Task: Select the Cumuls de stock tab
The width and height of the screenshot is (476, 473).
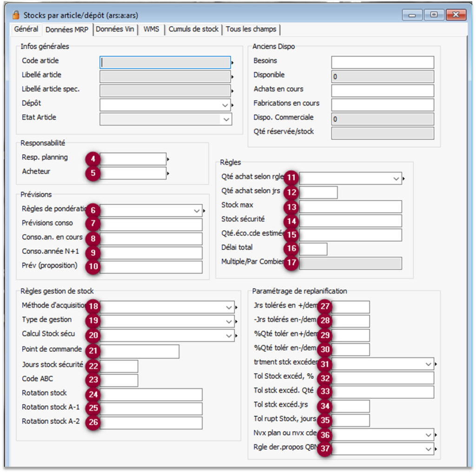Action: click(x=193, y=29)
